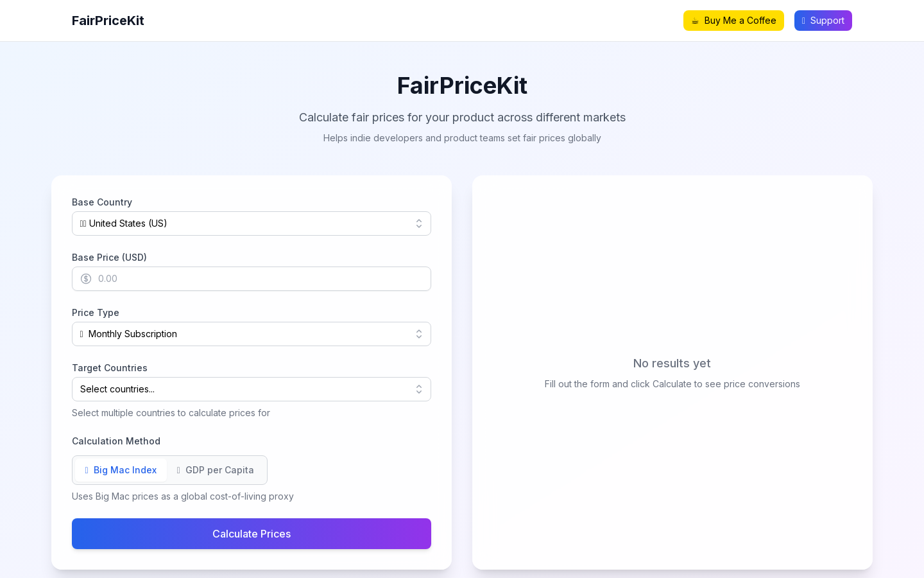Click the Calculate Prices button
924x578 pixels.
click(x=252, y=534)
